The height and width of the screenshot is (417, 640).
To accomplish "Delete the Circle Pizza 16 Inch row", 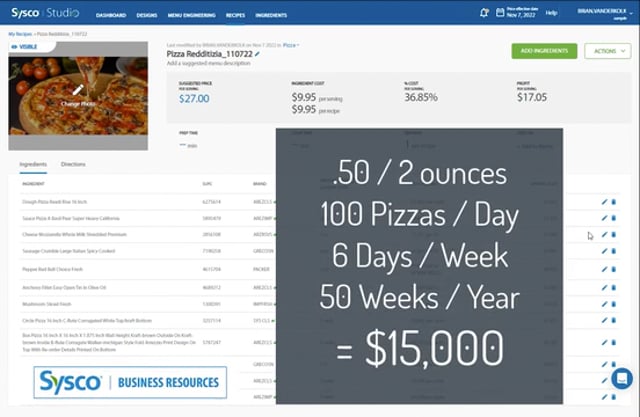I will (x=613, y=320).
